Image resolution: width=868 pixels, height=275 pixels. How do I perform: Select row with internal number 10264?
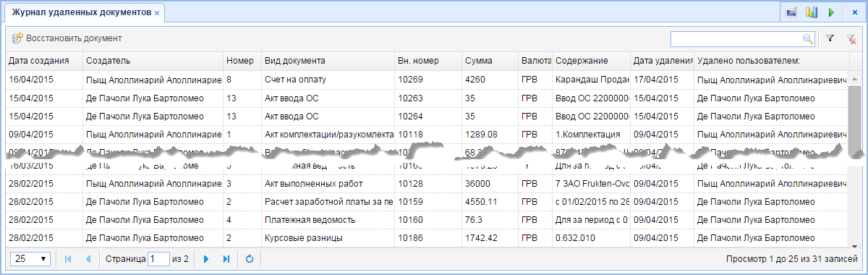427,116
